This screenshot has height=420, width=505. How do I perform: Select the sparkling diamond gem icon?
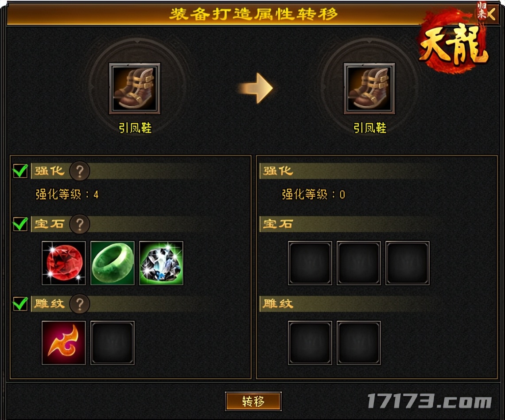pyautogui.click(x=161, y=263)
